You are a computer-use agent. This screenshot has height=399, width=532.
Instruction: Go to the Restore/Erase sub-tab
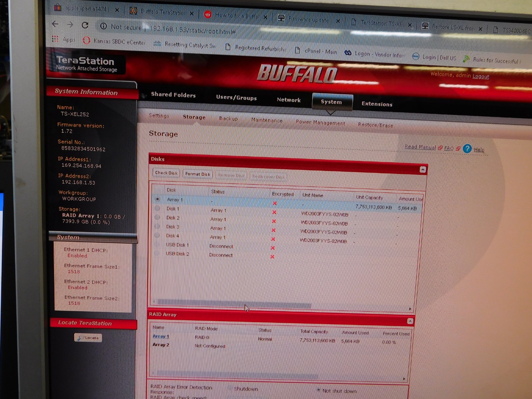click(376, 125)
